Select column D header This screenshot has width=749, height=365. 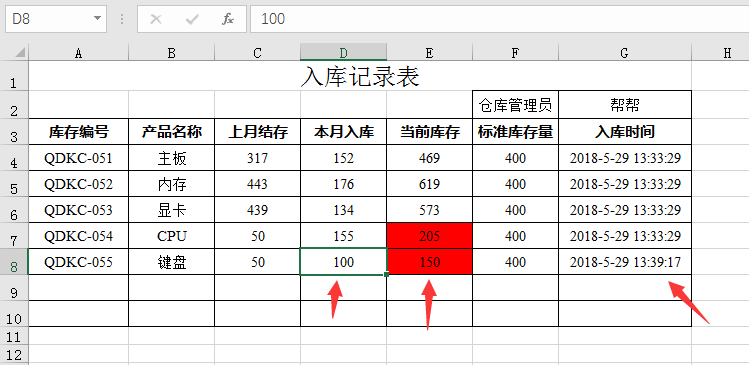point(343,53)
